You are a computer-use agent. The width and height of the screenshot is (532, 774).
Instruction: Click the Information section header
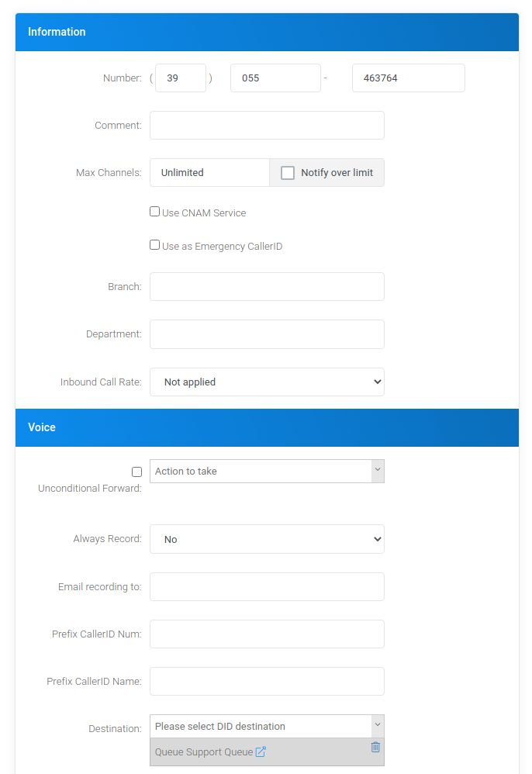tap(267, 32)
